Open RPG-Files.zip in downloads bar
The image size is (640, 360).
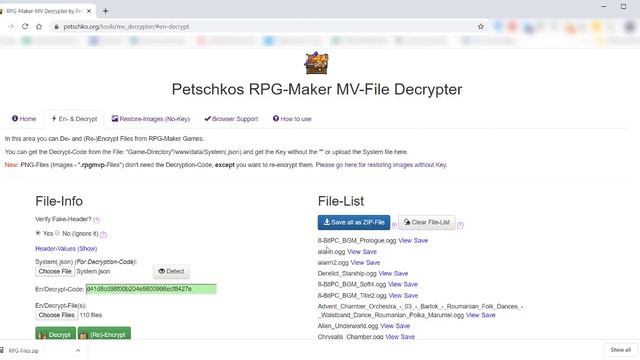click(24, 351)
